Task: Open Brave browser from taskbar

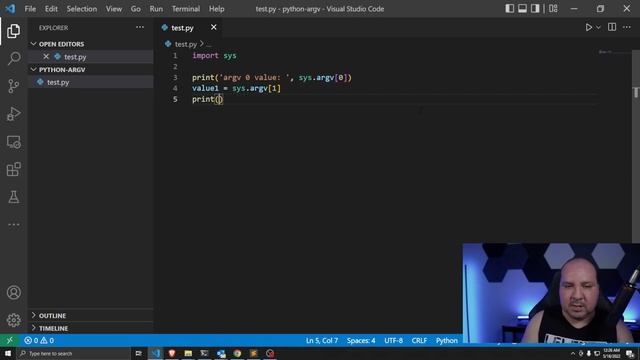Action: pyautogui.click(x=172, y=353)
